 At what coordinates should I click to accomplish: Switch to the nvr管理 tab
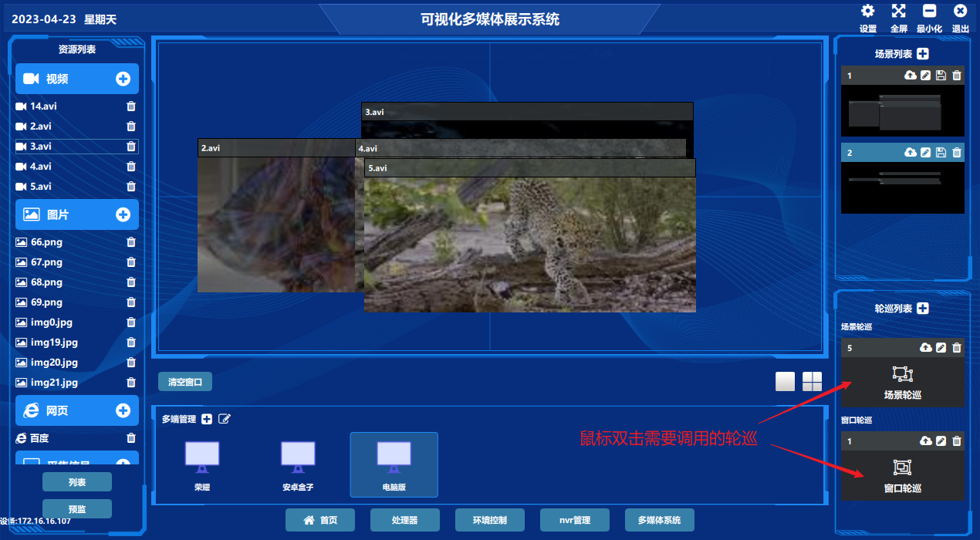[x=575, y=520]
